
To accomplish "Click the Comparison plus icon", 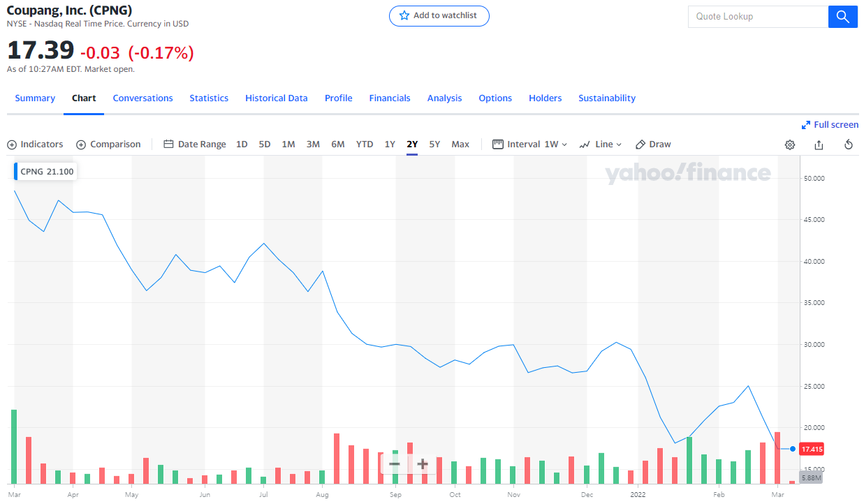I will pos(81,144).
